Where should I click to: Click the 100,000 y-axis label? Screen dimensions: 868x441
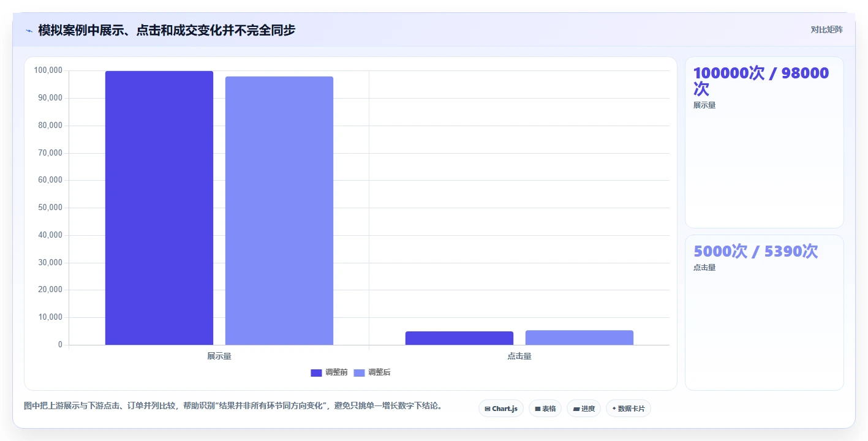click(x=48, y=70)
